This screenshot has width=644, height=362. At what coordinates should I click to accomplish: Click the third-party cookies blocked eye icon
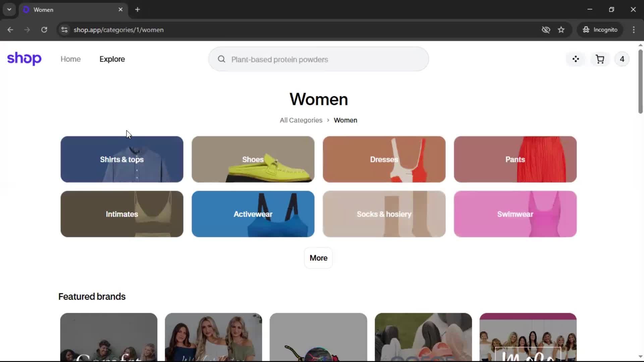click(x=546, y=30)
